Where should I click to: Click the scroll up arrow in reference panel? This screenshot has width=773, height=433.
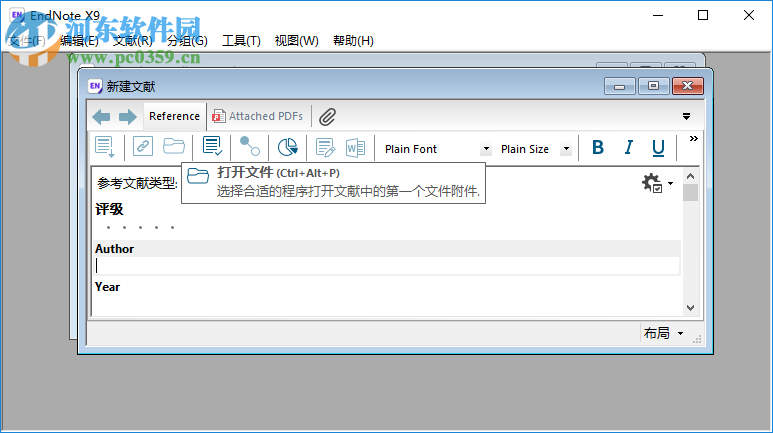[690, 176]
